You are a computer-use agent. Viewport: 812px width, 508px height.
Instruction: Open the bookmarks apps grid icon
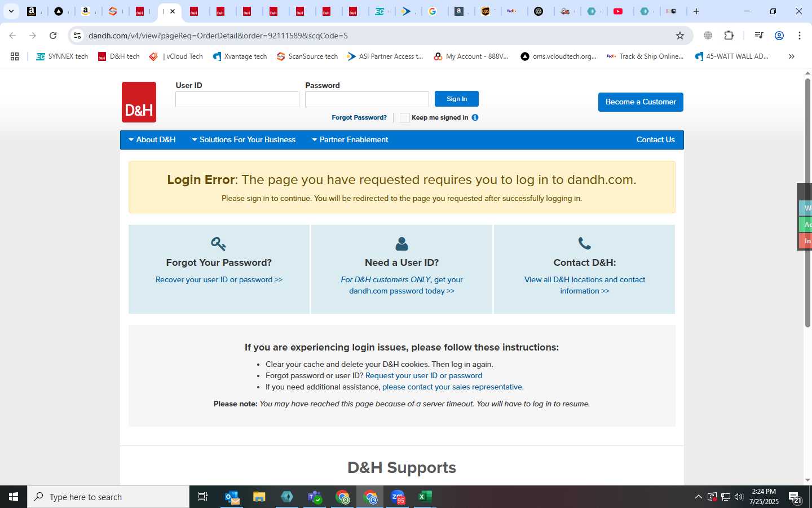tap(15, 56)
